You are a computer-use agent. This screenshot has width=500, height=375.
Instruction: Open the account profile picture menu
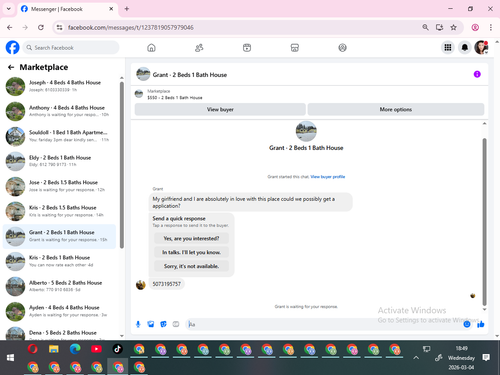point(481,48)
